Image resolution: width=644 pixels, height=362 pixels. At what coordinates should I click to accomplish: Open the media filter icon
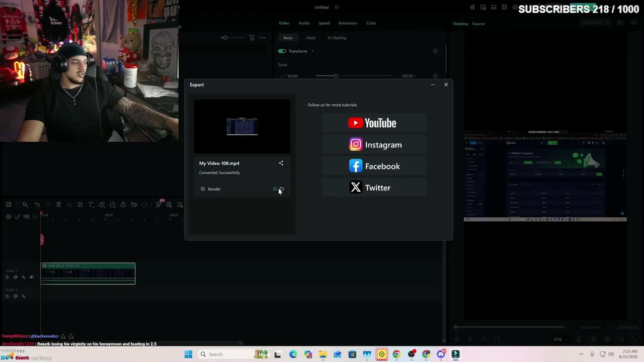pyautogui.click(x=252, y=38)
